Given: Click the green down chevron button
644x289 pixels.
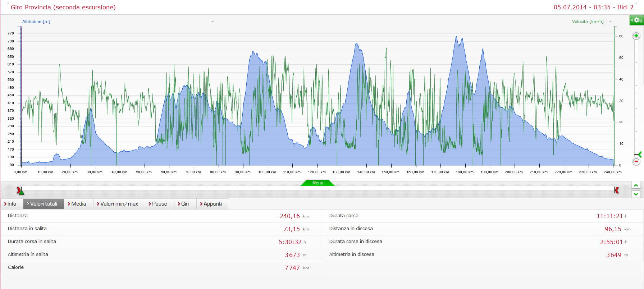Looking at the screenshot, I should [x=636, y=194].
